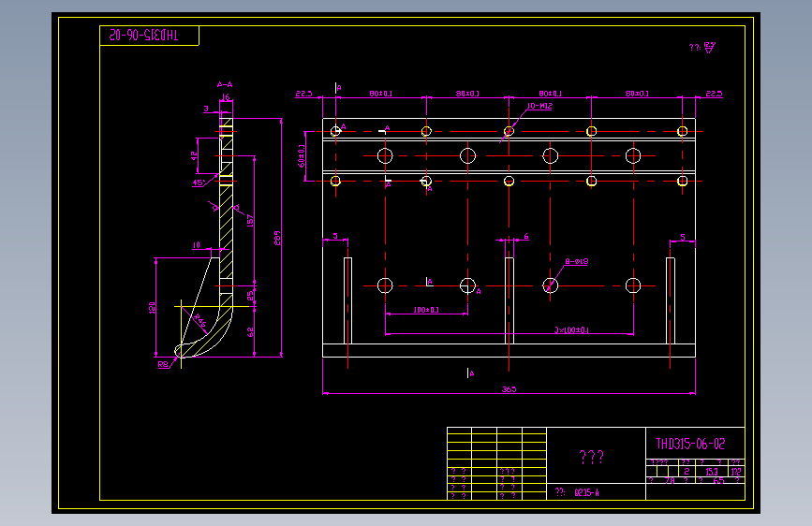Select the 6 rib width dimension
812x526 pixels.
[x=526, y=236]
